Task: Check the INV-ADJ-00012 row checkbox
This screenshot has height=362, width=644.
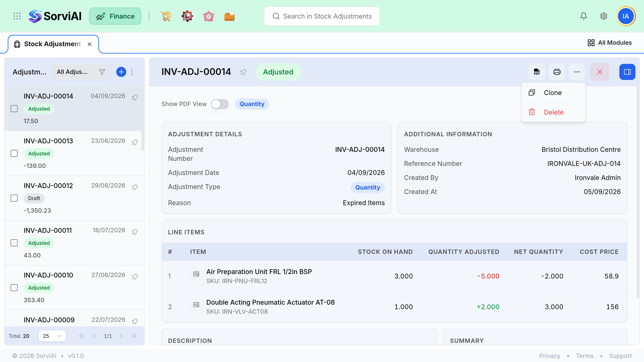Action: pos(14,198)
